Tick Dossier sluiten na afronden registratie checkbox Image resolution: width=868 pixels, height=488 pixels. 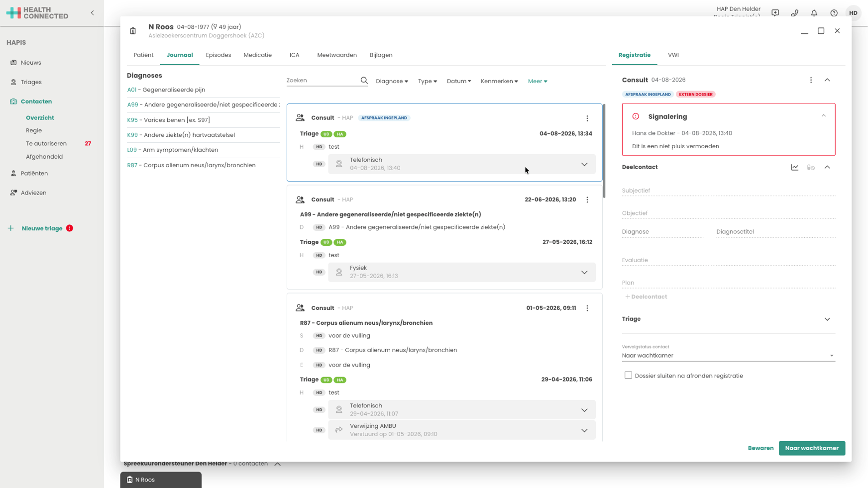tap(628, 376)
